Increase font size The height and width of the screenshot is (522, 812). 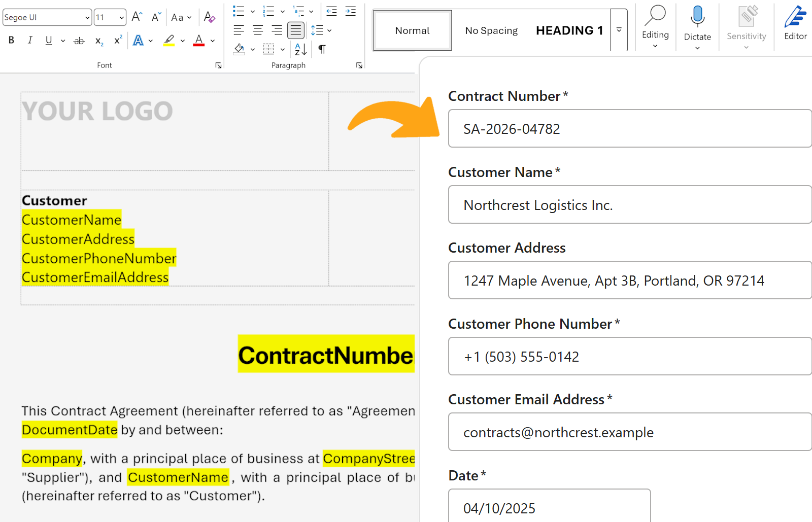coord(137,17)
